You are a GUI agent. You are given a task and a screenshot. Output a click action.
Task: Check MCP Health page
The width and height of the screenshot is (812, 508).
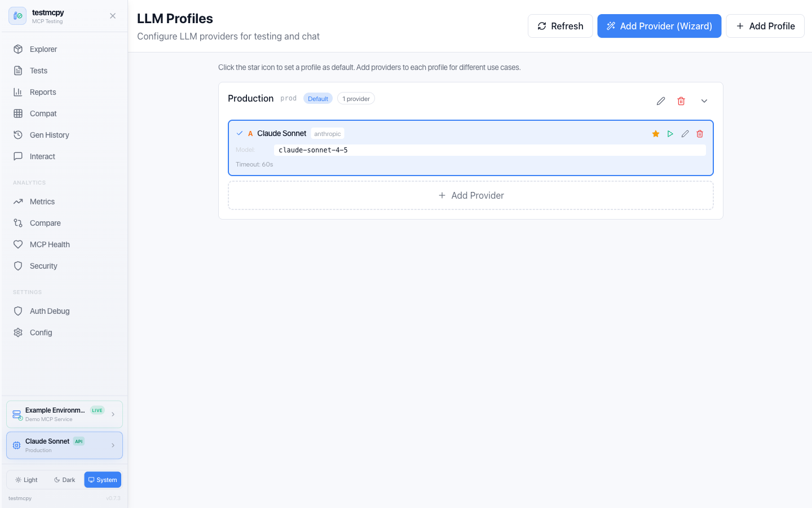click(x=64, y=244)
